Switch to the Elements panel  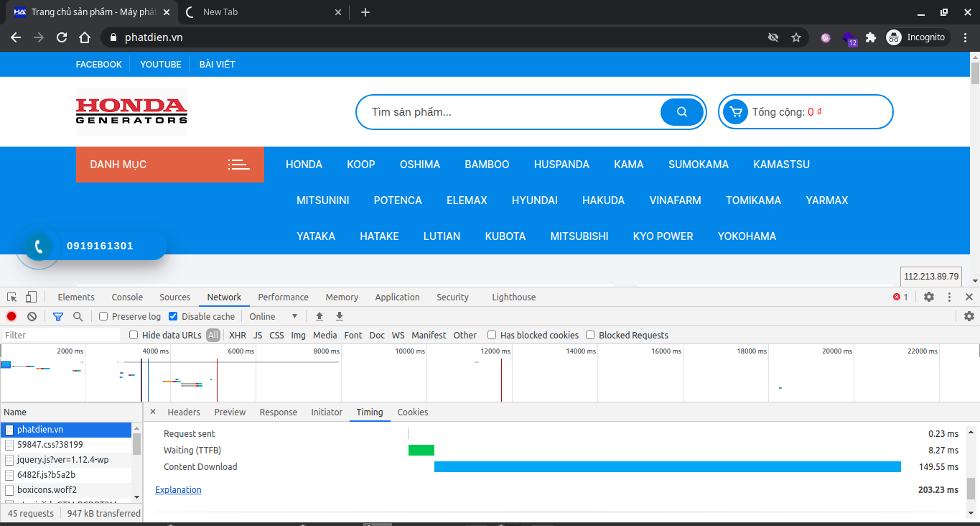[76, 297]
